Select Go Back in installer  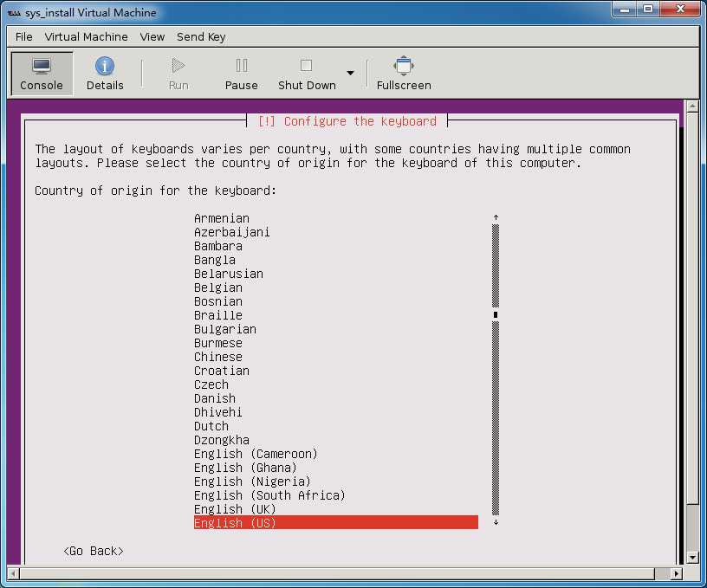tap(94, 551)
